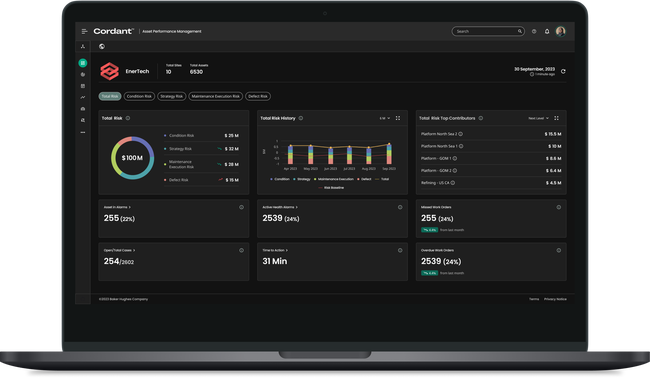Open the Privacy Notice link
The height and width of the screenshot is (378, 650).
click(555, 299)
